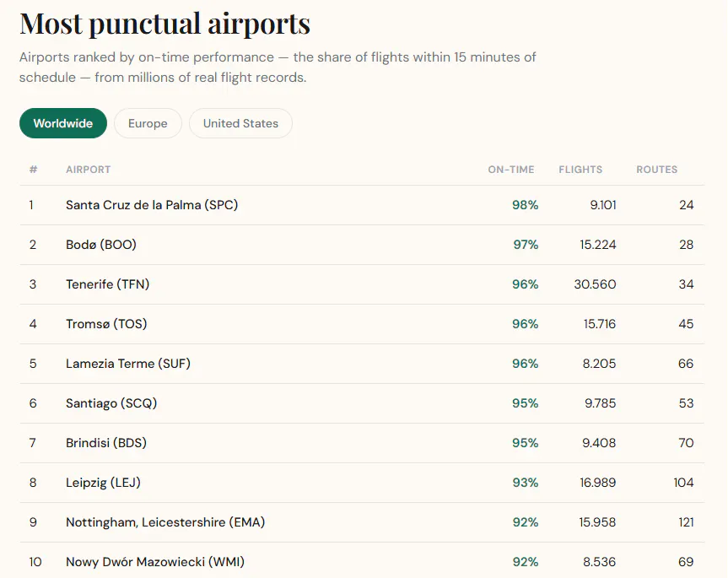Screen dimensions: 728x578
Task: Open Leipzig (LEJ) airport page
Action: 103,483
